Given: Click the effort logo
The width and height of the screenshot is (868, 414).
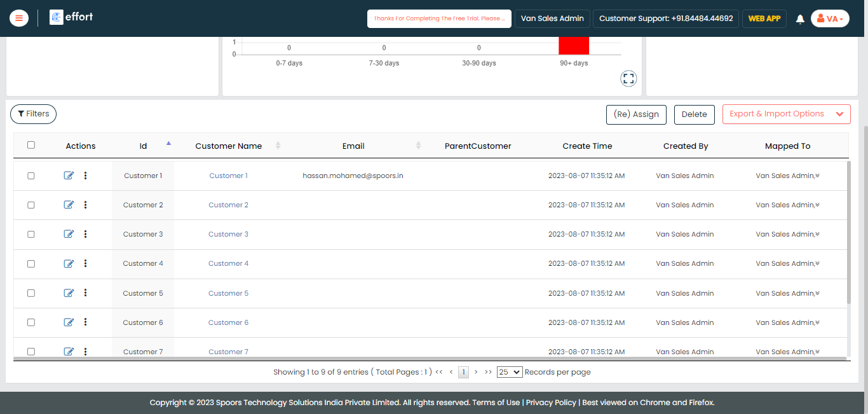Looking at the screenshot, I should (71, 18).
